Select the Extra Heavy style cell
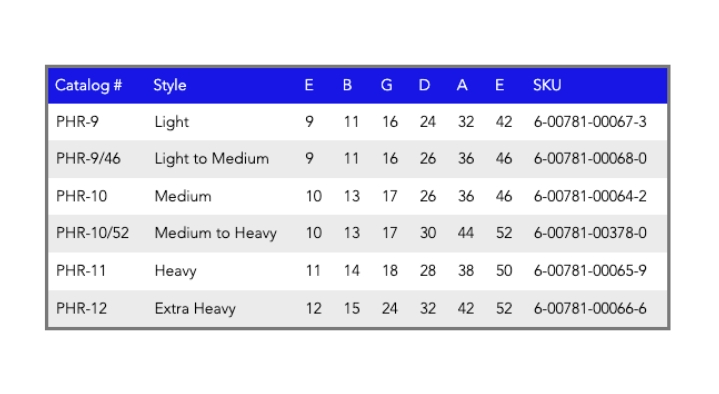Screen dimensions: 719x394 click(195, 309)
